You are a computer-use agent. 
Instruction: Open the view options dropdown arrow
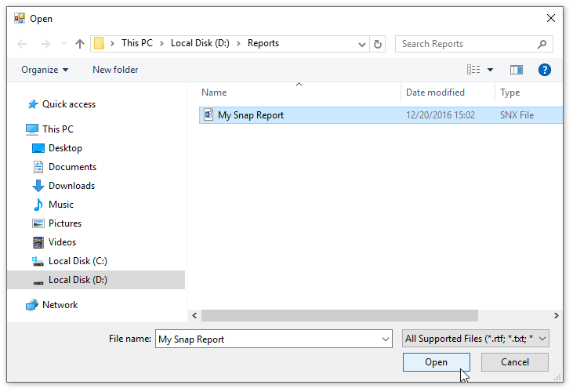click(x=491, y=70)
